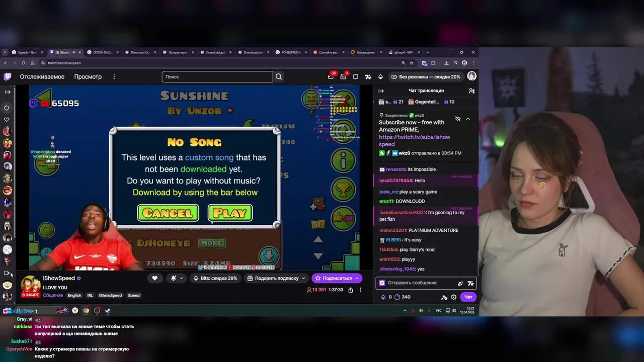Click Play in No Song dialog

(x=230, y=213)
